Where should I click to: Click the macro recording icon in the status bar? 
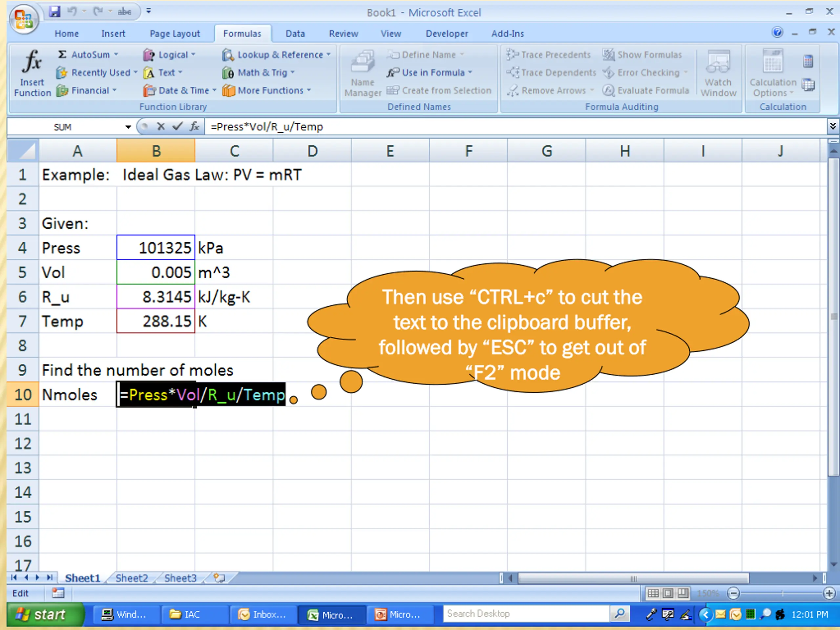(x=58, y=593)
